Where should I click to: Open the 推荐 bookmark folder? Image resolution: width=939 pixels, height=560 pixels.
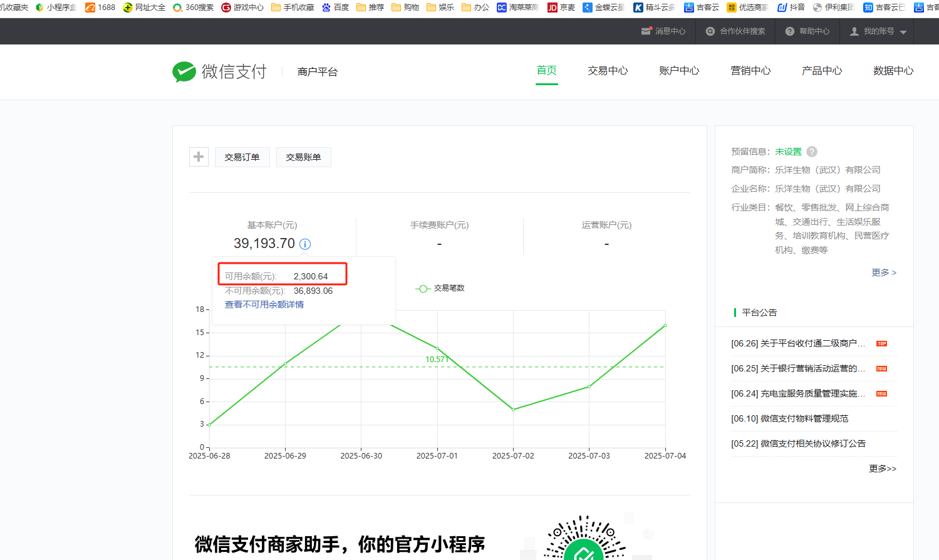click(370, 8)
